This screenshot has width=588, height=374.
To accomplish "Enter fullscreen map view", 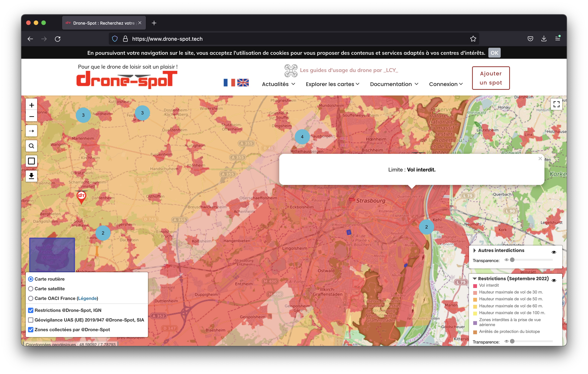I will tap(556, 104).
